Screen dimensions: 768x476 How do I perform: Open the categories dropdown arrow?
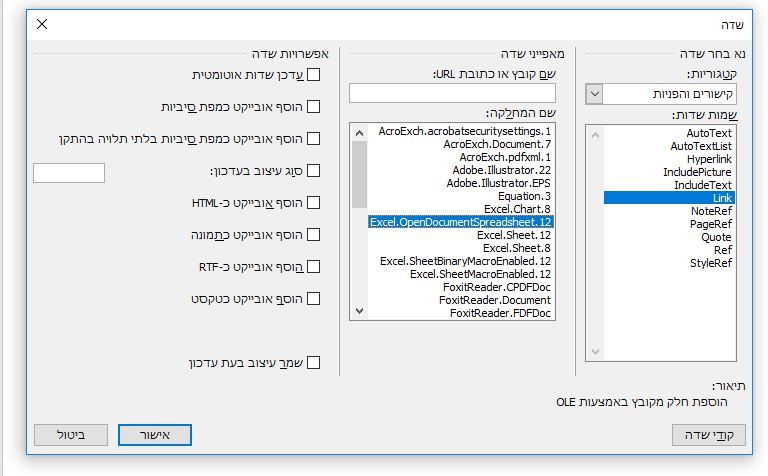coord(594,94)
